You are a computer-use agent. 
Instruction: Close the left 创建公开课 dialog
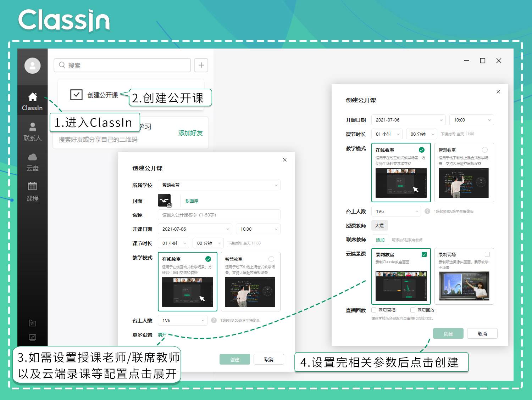click(x=285, y=160)
